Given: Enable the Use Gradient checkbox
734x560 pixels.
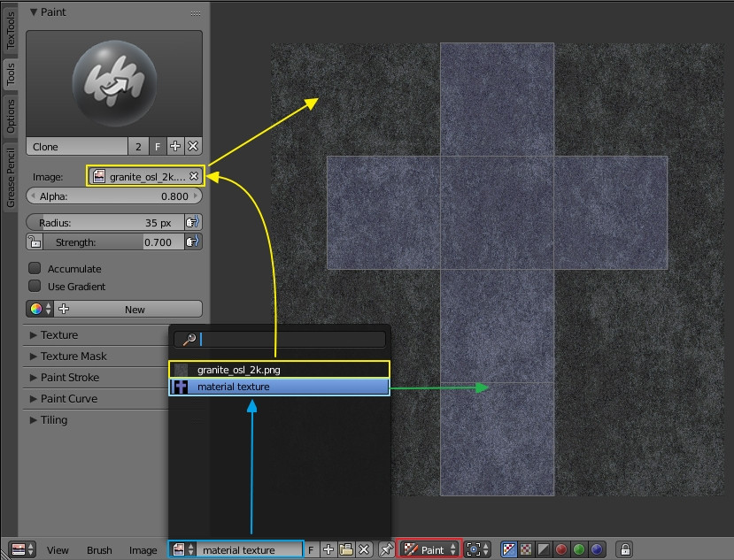Looking at the screenshot, I should point(33,286).
